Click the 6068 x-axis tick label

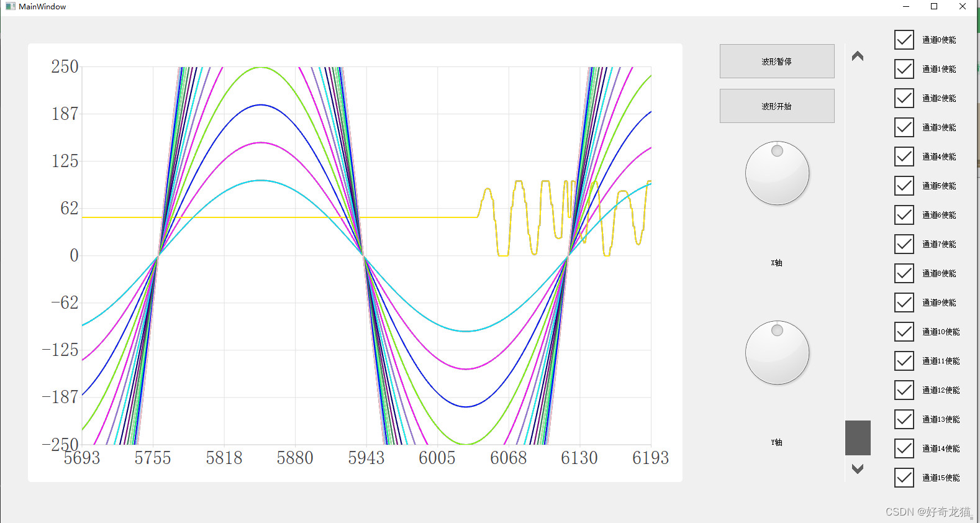(x=509, y=458)
